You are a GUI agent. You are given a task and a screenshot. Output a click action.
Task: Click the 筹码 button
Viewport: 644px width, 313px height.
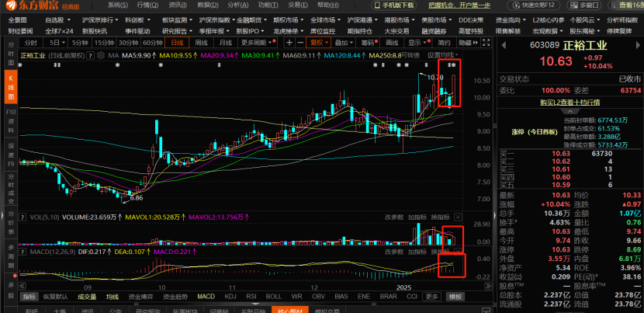367,43
